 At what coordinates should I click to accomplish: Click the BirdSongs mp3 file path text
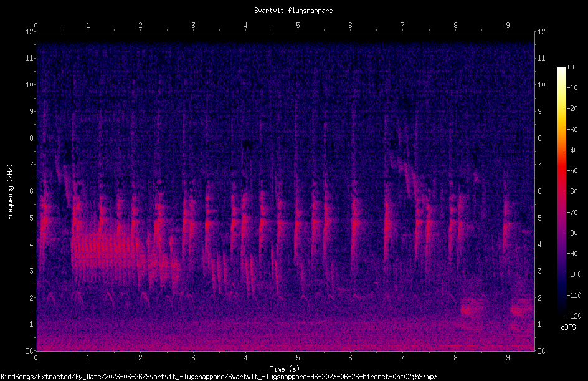pos(219,377)
